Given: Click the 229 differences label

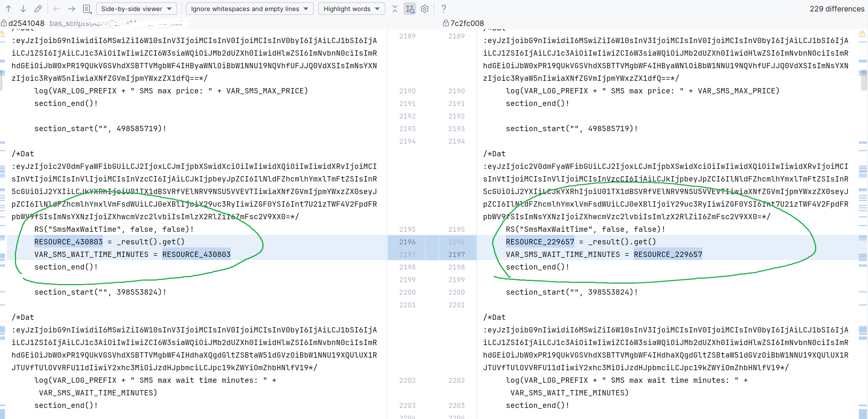Looking at the screenshot, I should point(836,8).
